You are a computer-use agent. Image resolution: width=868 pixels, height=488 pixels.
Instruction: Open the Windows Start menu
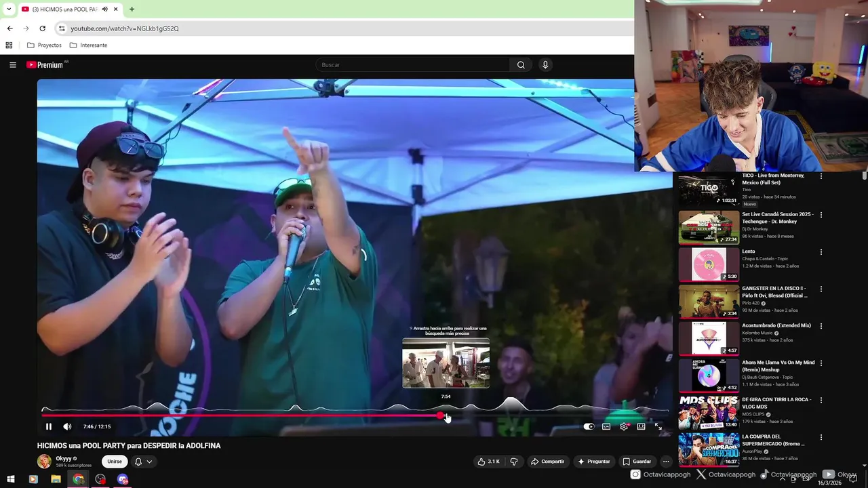coord(11,479)
